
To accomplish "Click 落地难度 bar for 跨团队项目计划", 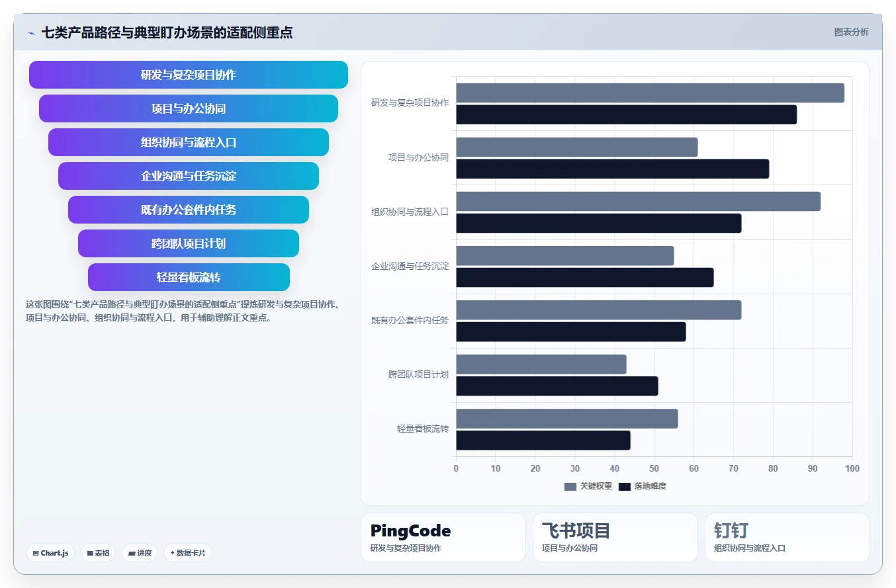I will click(557, 386).
